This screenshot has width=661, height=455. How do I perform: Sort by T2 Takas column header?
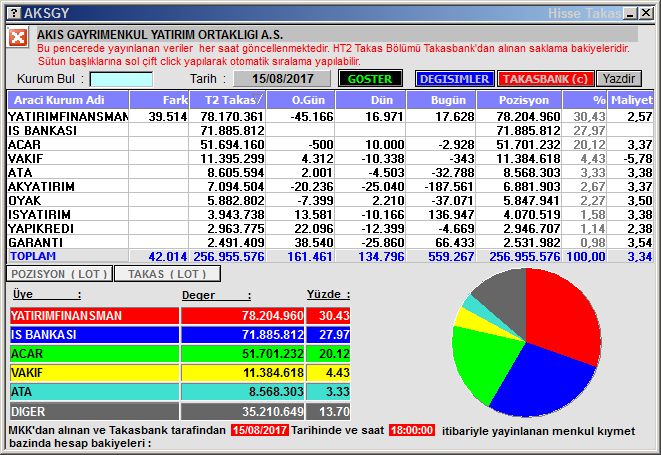click(x=228, y=100)
